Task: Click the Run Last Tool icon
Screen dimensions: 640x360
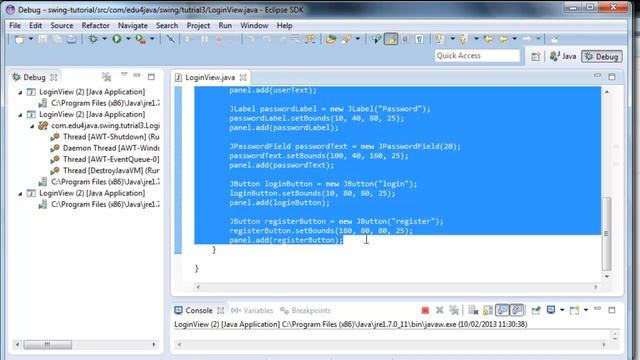Action: (x=140, y=39)
